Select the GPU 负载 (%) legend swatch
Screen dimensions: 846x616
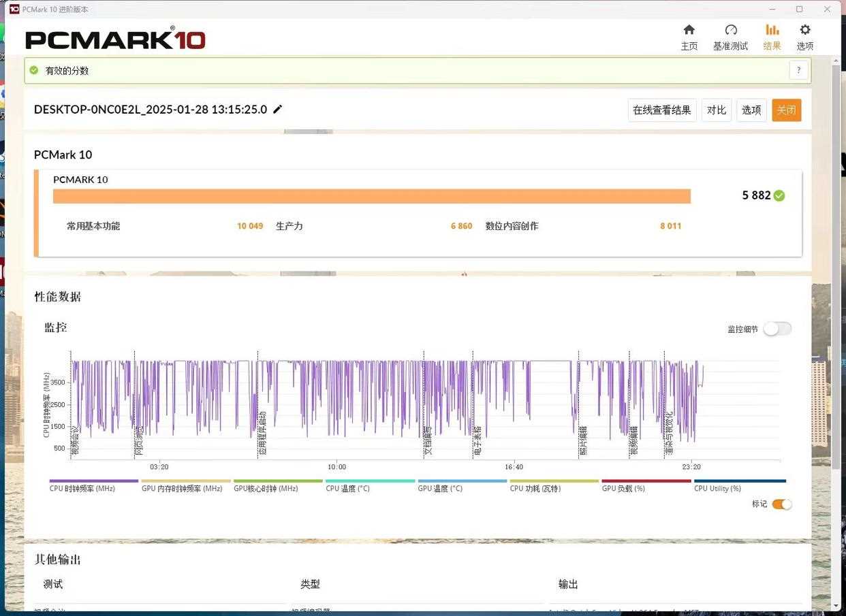(646, 481)
